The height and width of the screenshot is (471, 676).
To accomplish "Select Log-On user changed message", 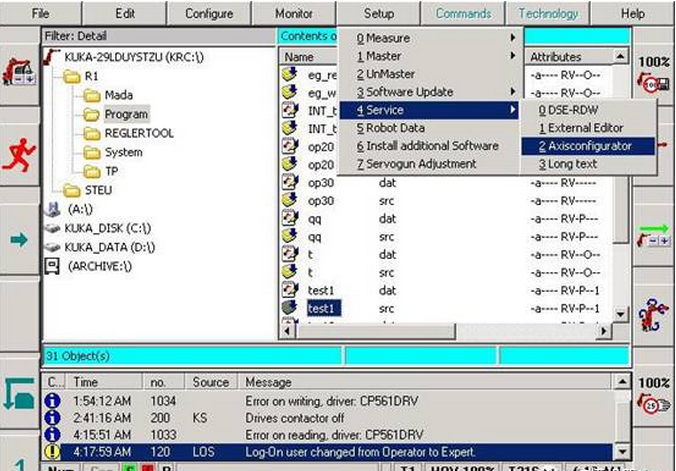I will (328, 452).
